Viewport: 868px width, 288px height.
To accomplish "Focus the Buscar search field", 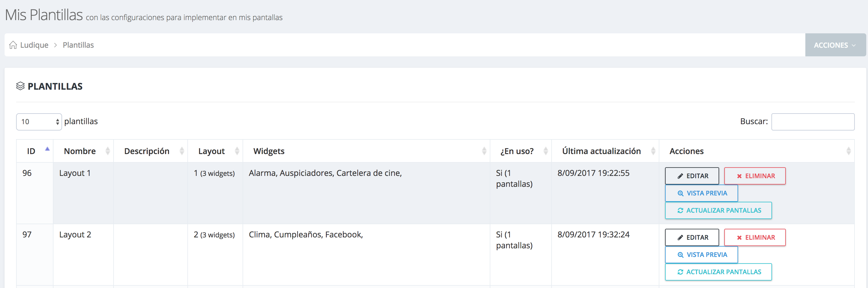I will pyautogui.click(x=813, y=122).
